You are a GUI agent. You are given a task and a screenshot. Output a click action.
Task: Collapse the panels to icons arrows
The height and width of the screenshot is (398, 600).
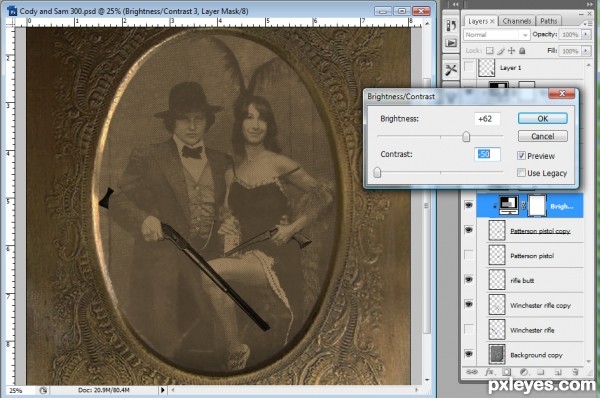(x=590, y=4)
